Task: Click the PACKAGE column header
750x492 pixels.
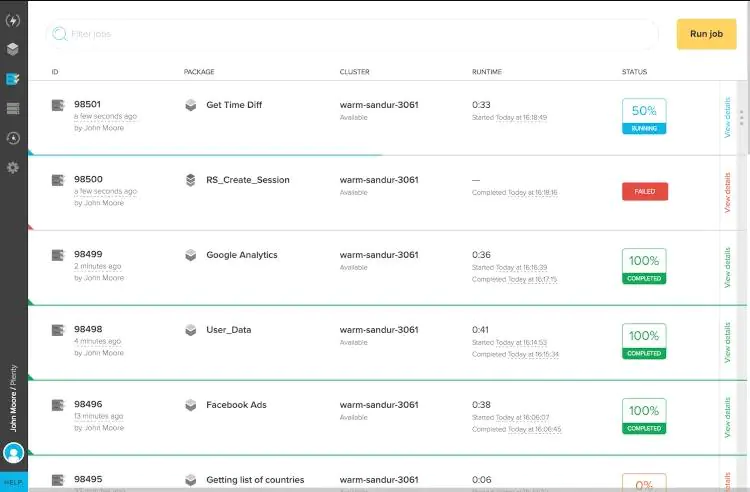Action: point(199,72)
